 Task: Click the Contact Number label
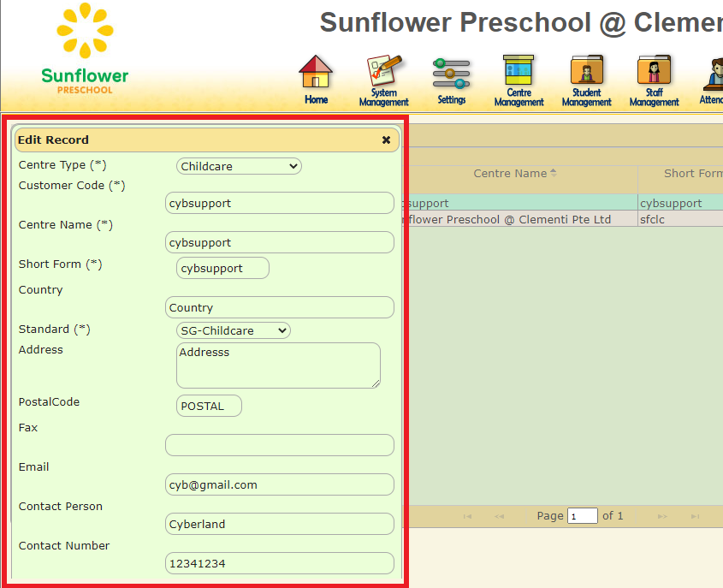coord(64,545)
